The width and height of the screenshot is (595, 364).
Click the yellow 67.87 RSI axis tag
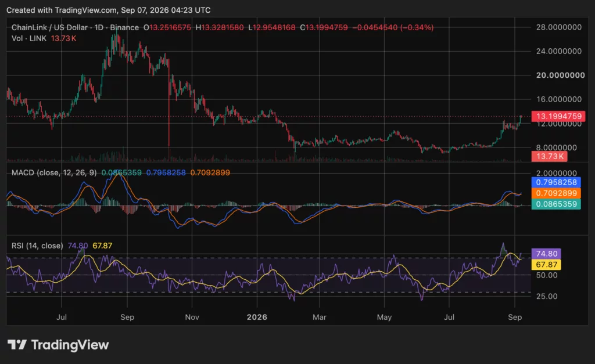[x=546, y=265]
